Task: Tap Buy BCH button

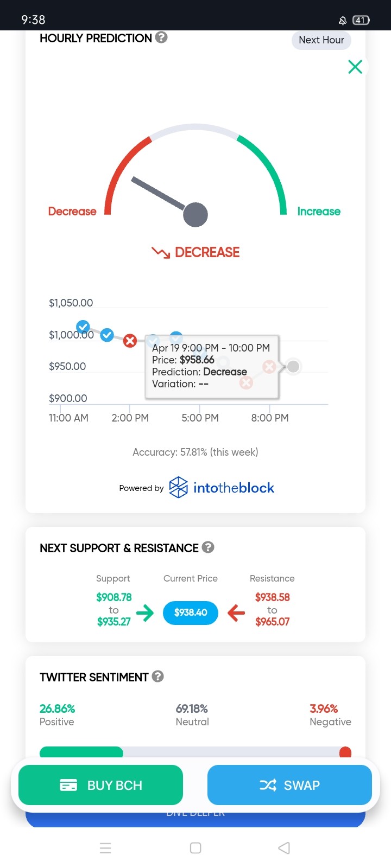Action: tap(100, 785)
